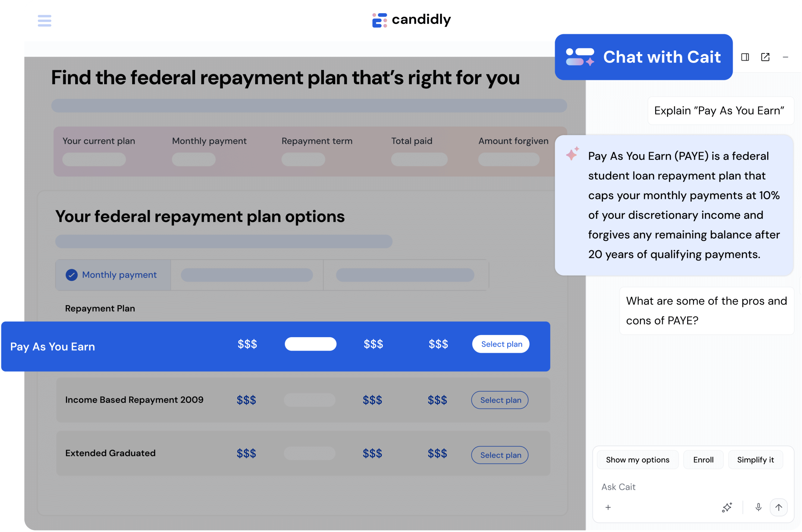
Task: Click the Enroll suggestion chip
Action: point(703,460)
